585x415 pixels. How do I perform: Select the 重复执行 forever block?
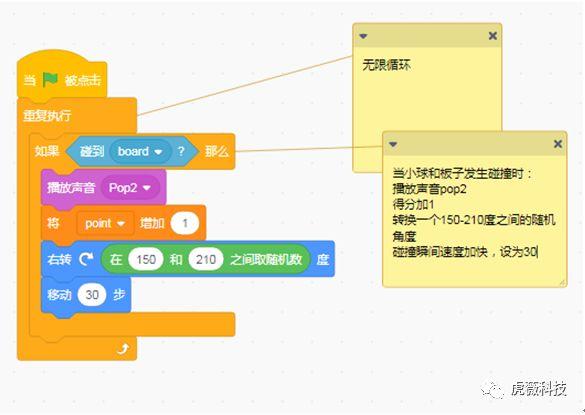47,115
